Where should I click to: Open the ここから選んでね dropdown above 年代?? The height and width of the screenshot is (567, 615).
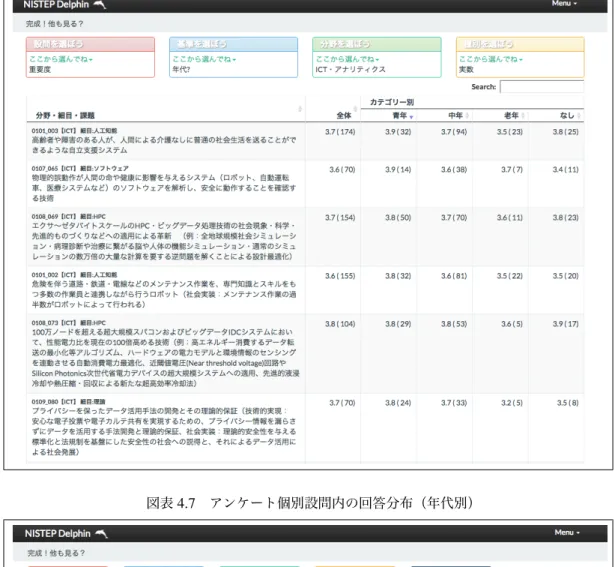[x=204, y=59]
